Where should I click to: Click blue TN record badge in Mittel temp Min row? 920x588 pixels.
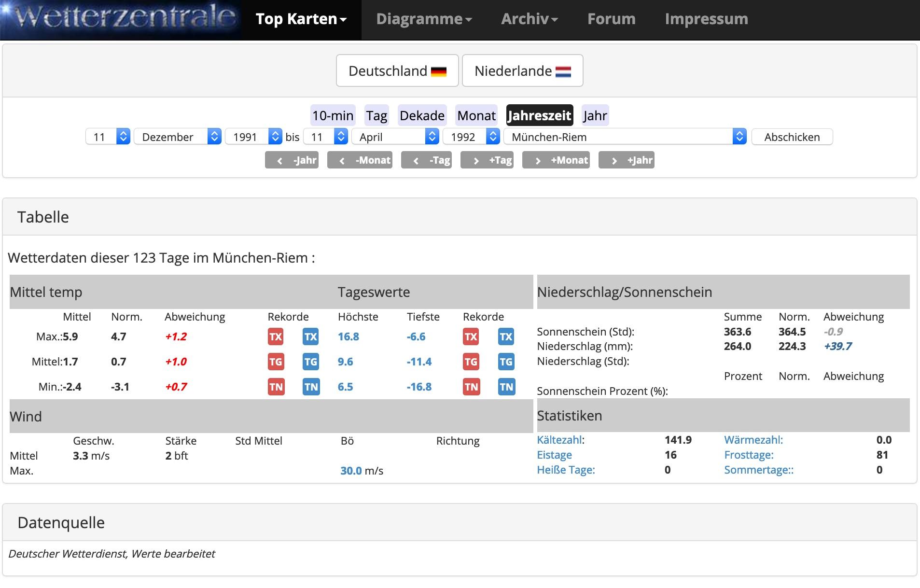[311, 387]
